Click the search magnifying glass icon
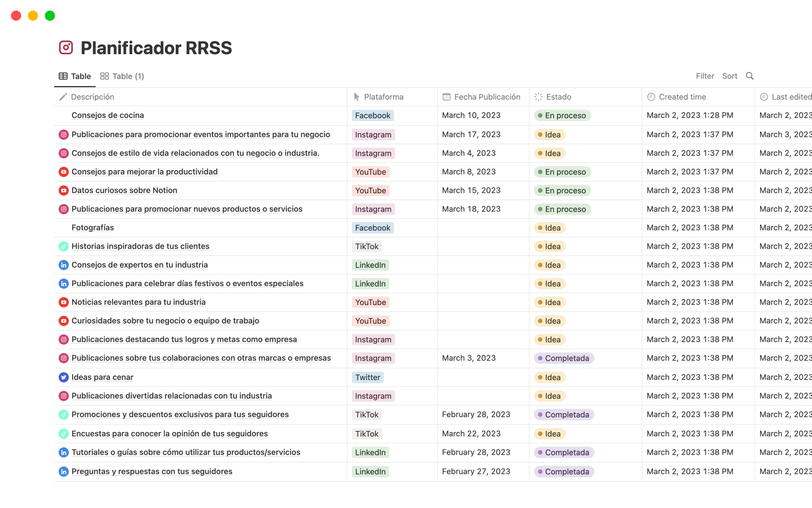Screen dimensions: 812x508 [x=750, y=75]
